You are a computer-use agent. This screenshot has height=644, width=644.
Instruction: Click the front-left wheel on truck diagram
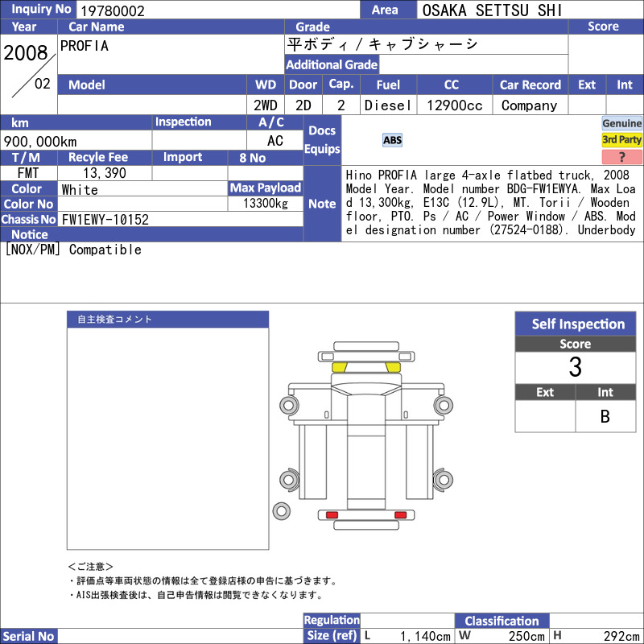tap(289, 406)
